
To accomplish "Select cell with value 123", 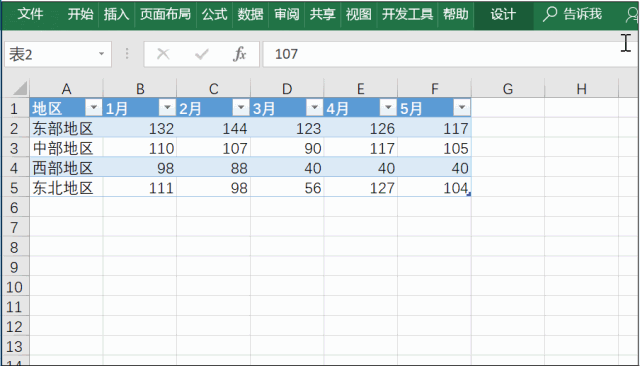I will 287,128.
